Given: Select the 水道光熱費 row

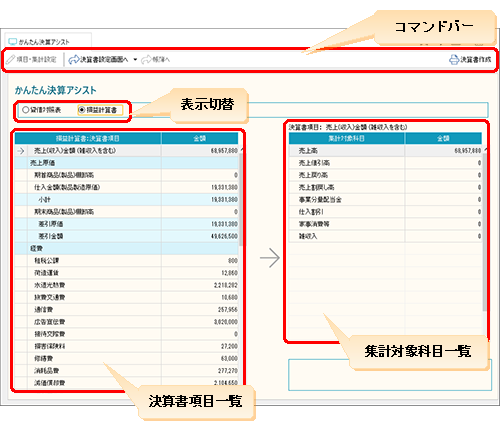Looking at the screenshot, I should pos(127,285).
